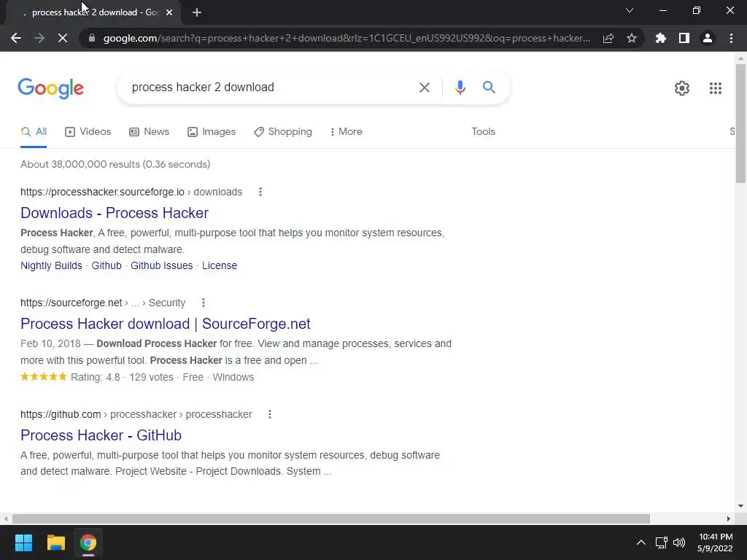The height and width of the screenshot is (560, 747).
Task: Submit search with magnifying glass icon
Action: 489,87
